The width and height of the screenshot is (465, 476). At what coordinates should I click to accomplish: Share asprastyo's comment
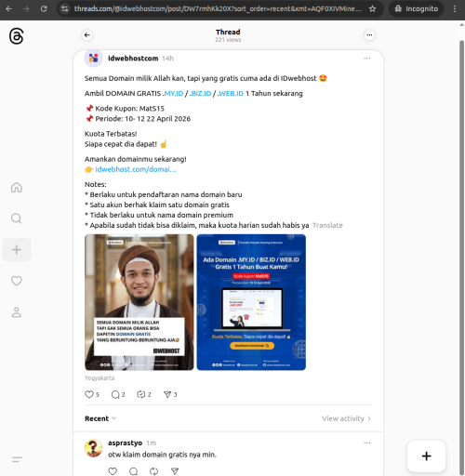pos(175,471)
